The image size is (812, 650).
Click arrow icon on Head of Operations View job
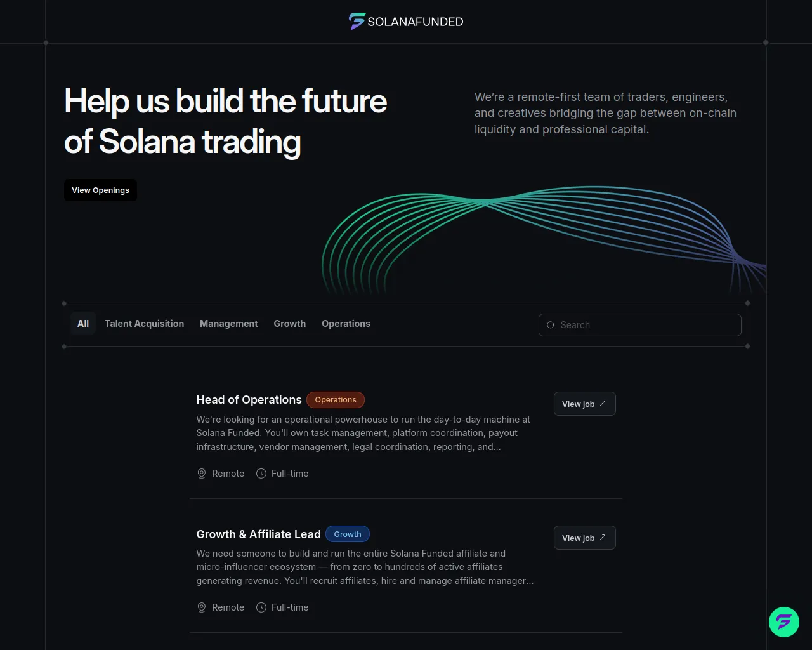(x=603, y=403)
